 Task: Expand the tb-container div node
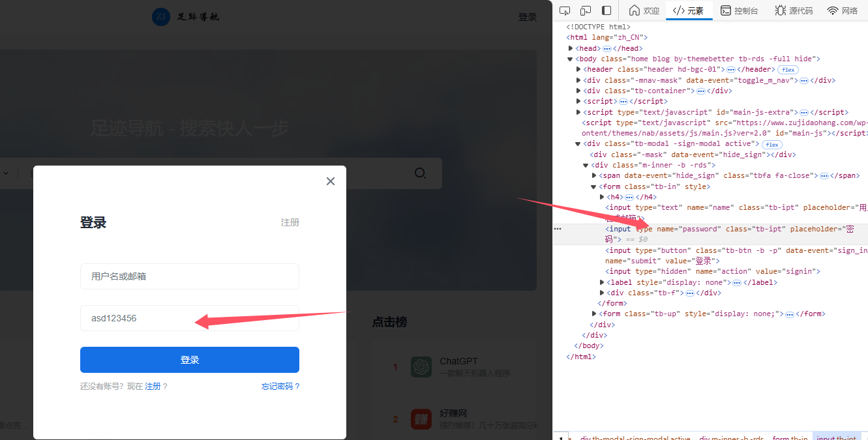(578, 91)
